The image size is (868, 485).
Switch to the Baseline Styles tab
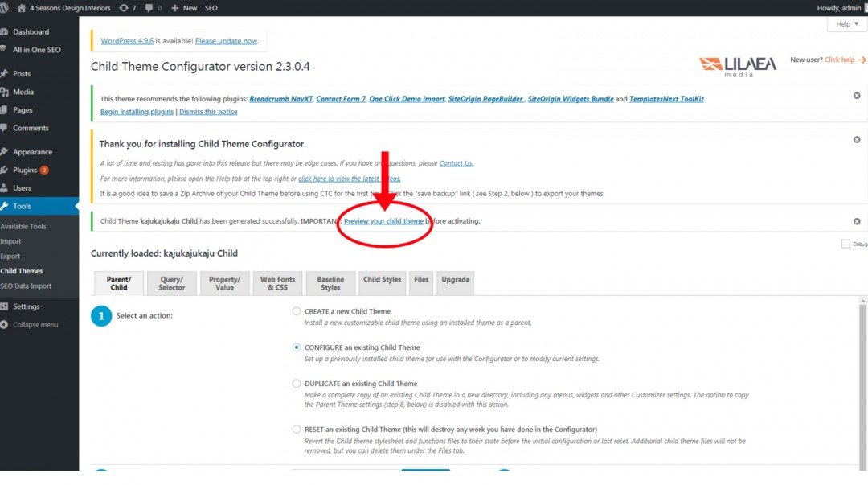pos(330,283)
